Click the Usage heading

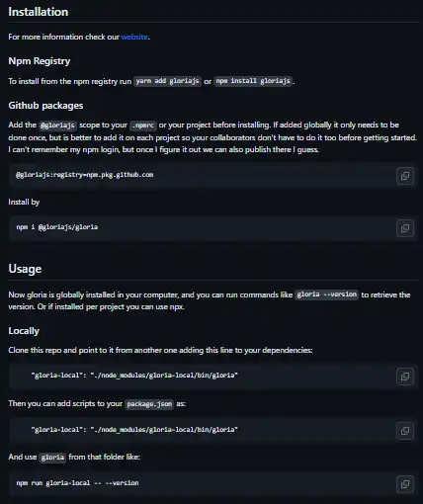point(25,269)
